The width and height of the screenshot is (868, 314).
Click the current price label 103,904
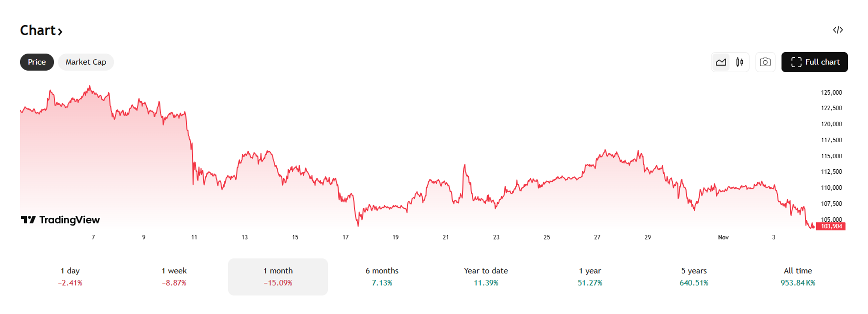pyautogui.click(x=830, y=226)
